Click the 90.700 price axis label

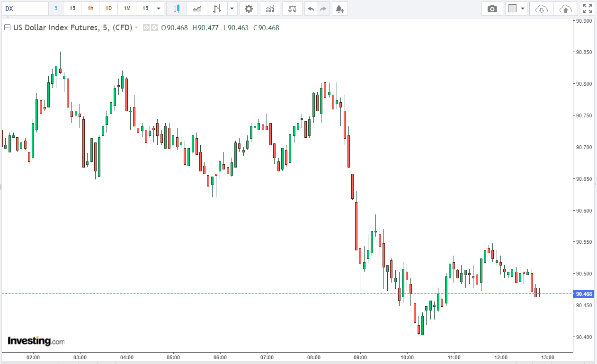[584, 147]
